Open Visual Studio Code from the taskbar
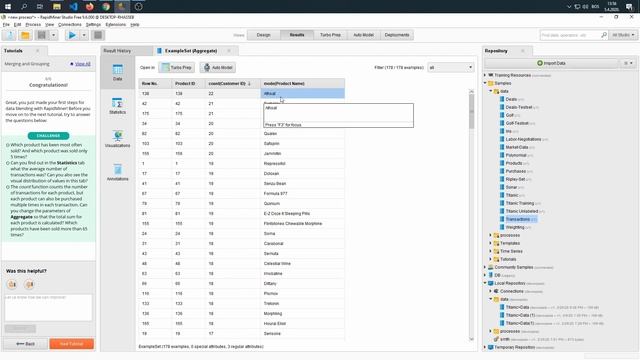640x360 pixels. 73,7
